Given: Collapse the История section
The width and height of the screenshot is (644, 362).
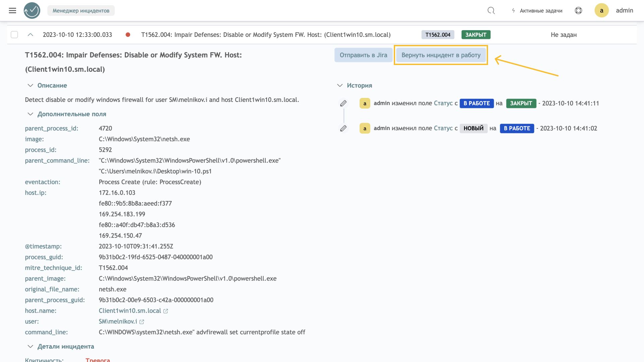Looking at the screenshot, I should 340,85.
